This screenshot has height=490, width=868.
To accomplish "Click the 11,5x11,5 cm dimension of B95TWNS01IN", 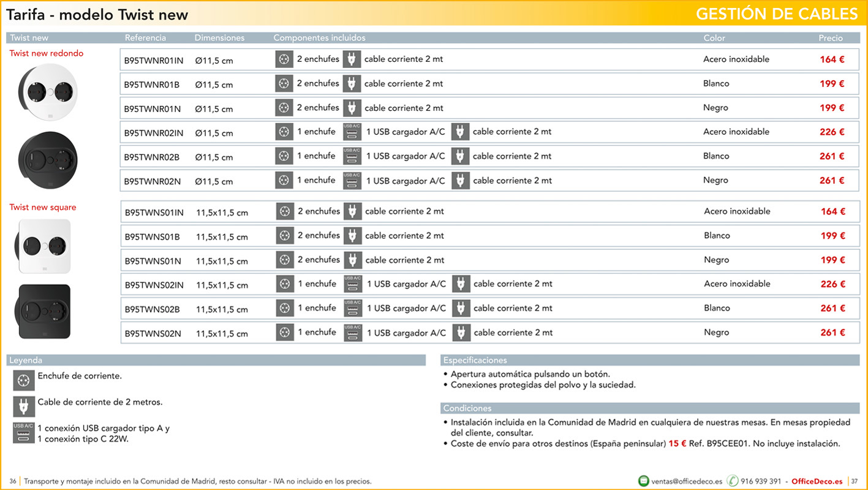I will click(x=222, y=213).
